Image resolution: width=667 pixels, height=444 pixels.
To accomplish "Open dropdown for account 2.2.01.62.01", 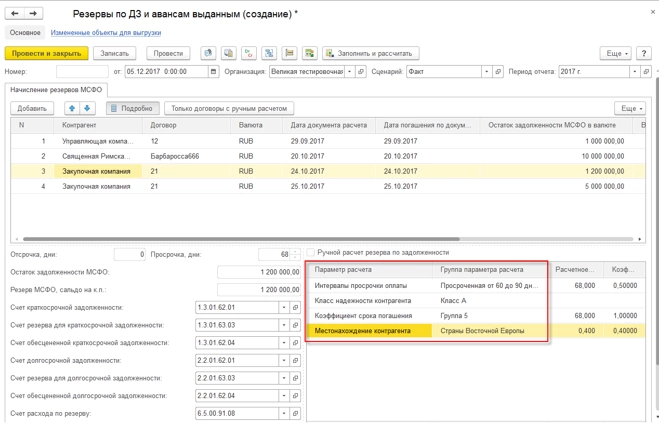I will point(284,360).
